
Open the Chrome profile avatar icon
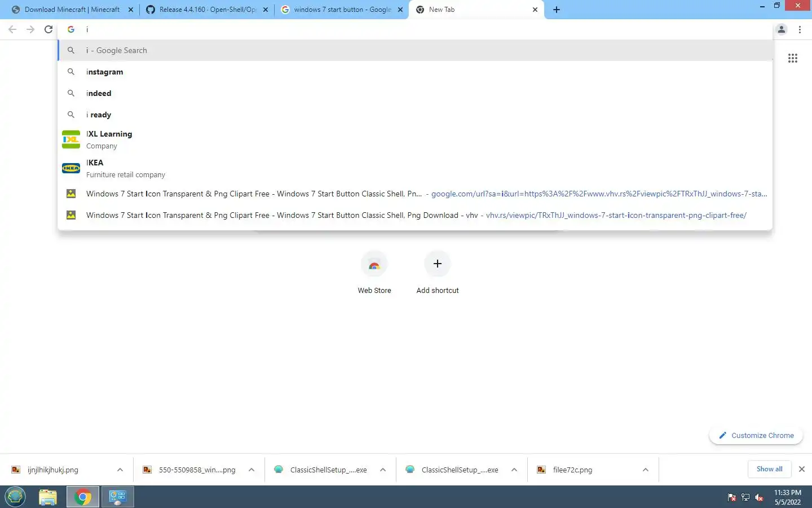point(782,29)
